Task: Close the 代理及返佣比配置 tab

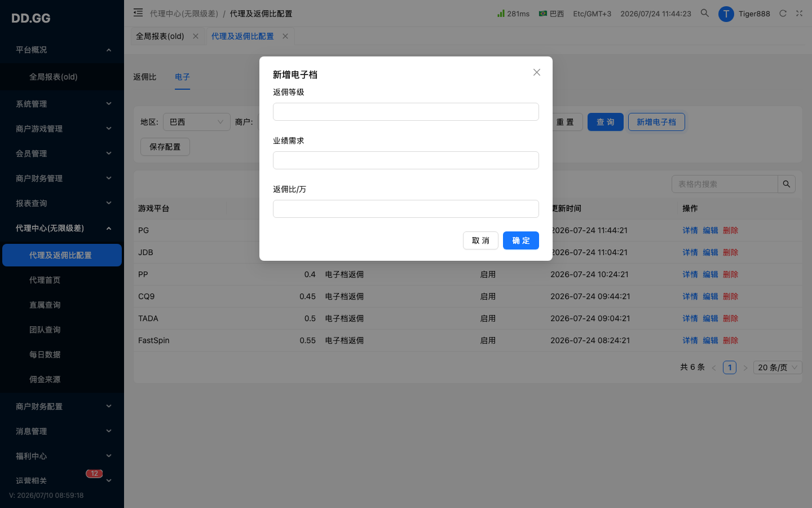Action: 285,36
